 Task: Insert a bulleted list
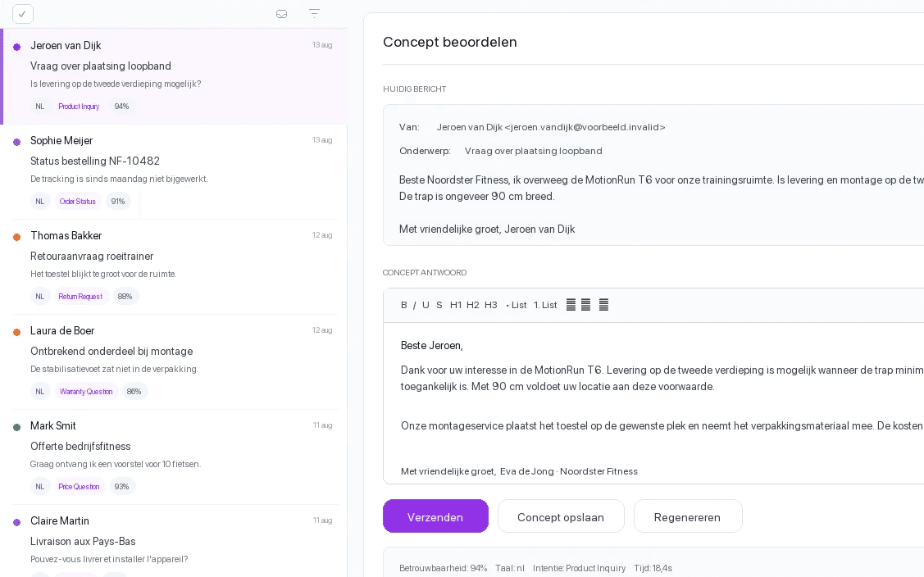coord(517,305)
